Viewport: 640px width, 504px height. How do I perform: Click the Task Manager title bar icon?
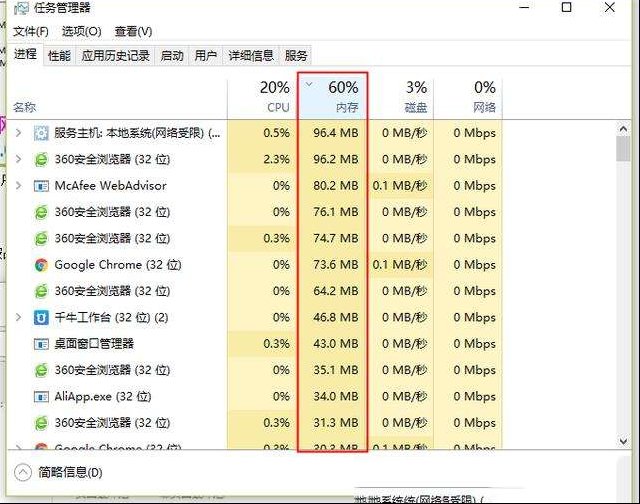click(21, 8)
